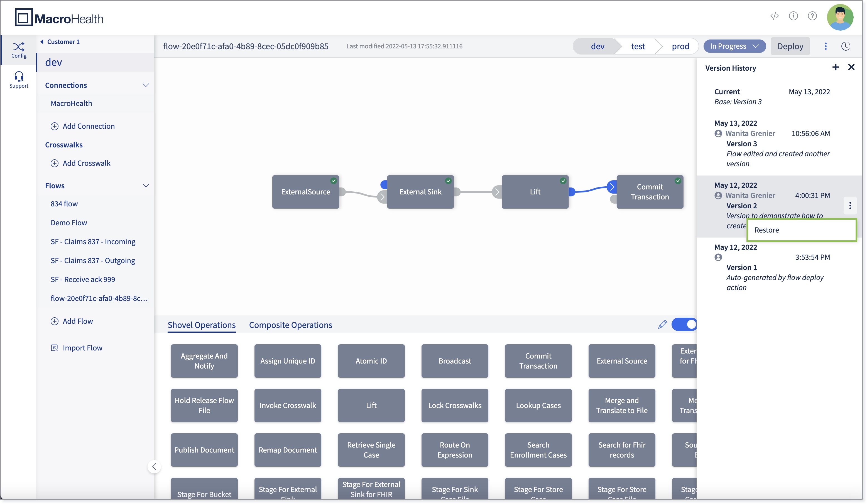Pick the Route On Expression operation

455,450
